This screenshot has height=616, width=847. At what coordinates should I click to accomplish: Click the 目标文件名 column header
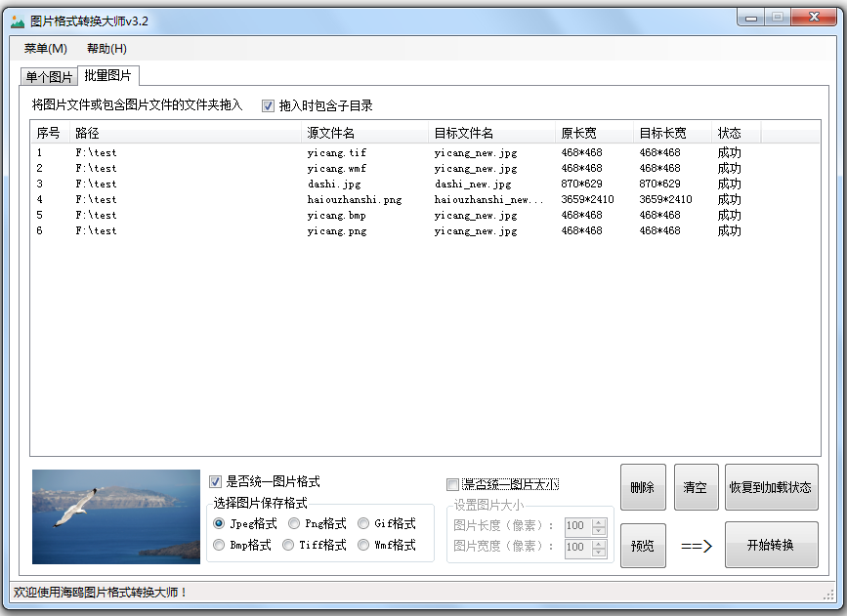pos(491,133)
